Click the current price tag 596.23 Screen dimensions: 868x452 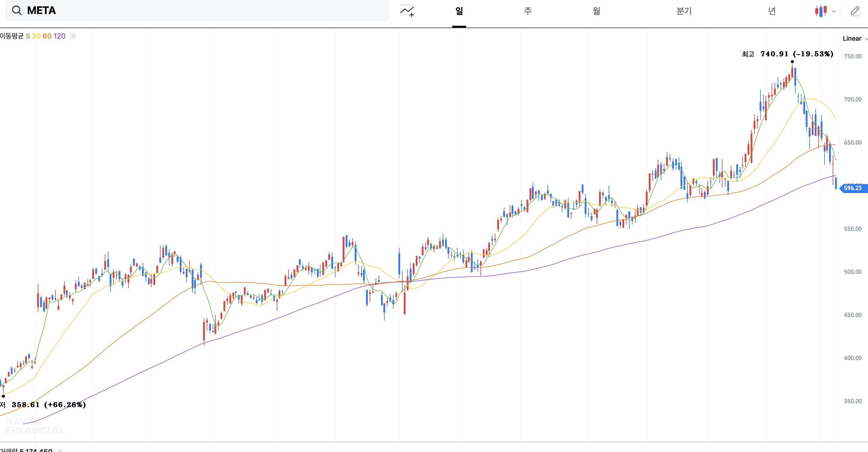tap(853, 188)
